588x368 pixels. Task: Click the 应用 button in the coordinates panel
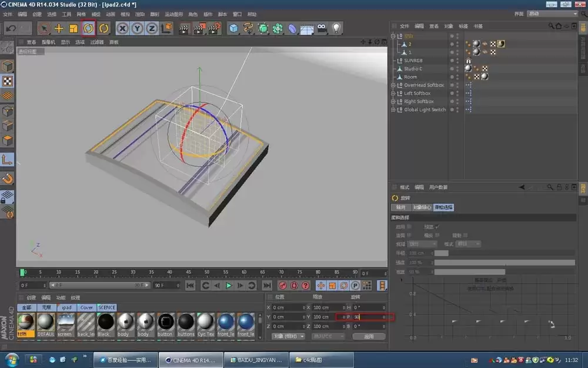tap(369, 336)
